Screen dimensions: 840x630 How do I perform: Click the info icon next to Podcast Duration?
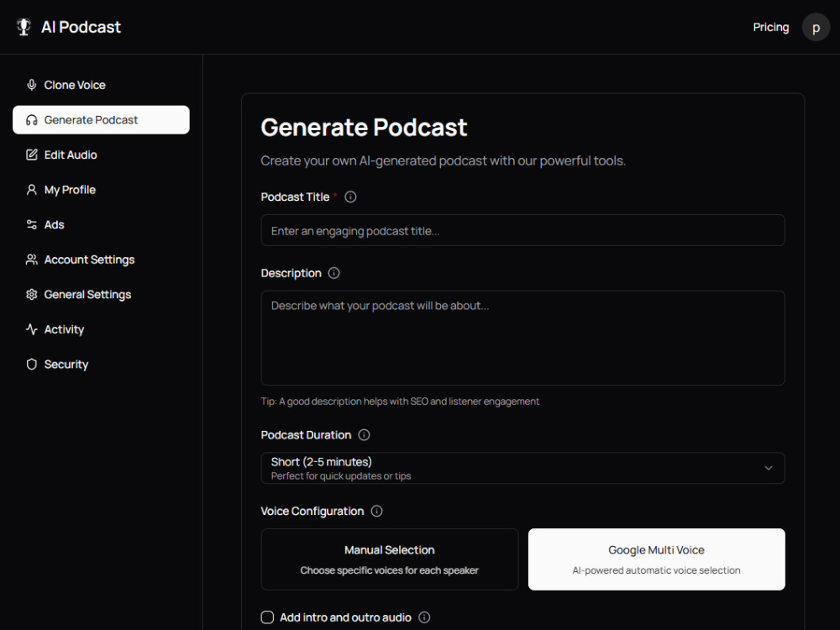point(364,435)
